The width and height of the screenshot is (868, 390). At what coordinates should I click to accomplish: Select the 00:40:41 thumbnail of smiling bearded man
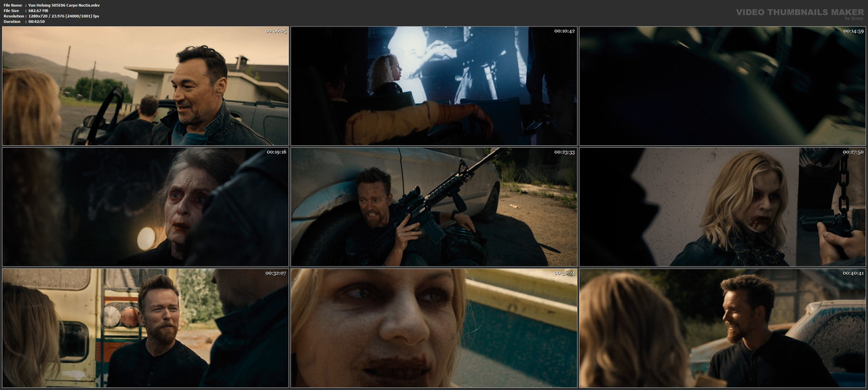(722, 328)
